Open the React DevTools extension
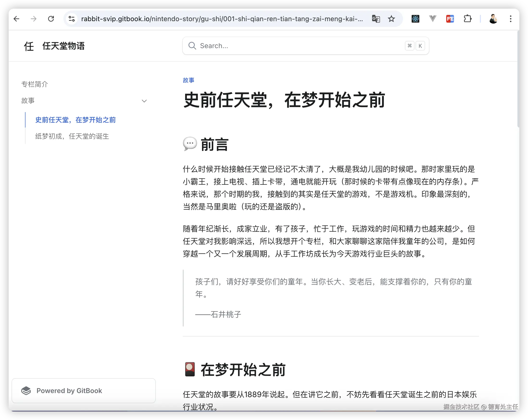 coord(415,19)
